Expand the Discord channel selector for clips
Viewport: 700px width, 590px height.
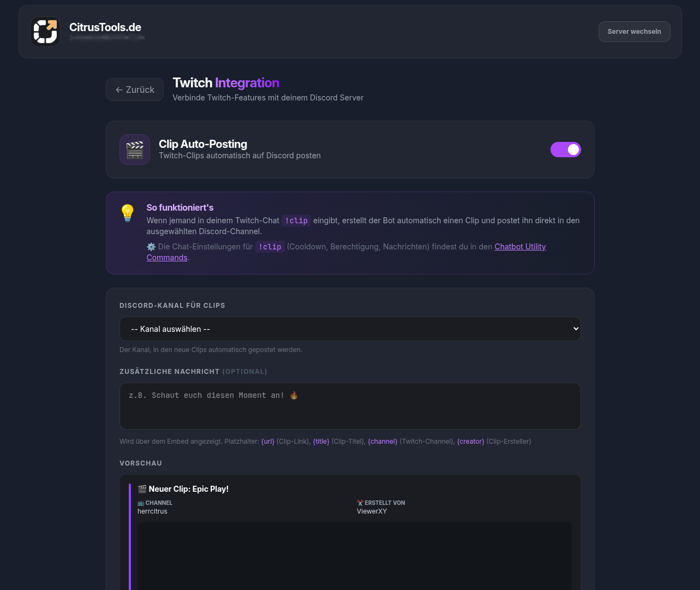coord(350,329)
